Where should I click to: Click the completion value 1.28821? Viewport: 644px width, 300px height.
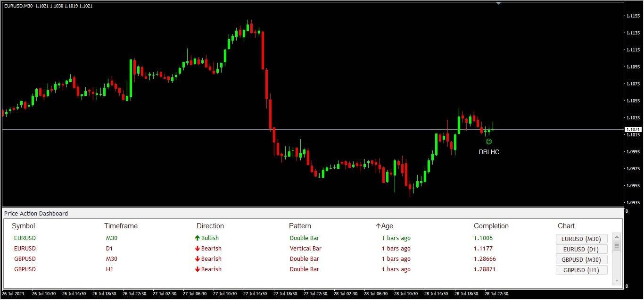click(485, 269)
